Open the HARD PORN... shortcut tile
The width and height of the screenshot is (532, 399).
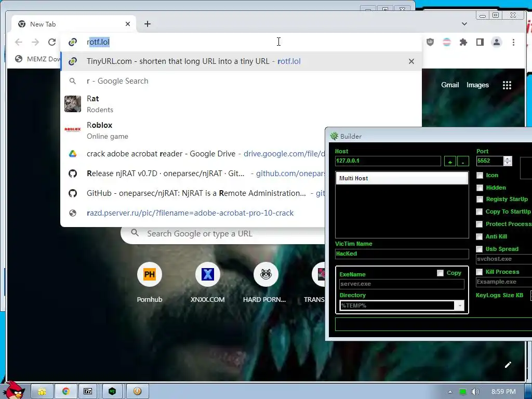(x=265, y=282)
